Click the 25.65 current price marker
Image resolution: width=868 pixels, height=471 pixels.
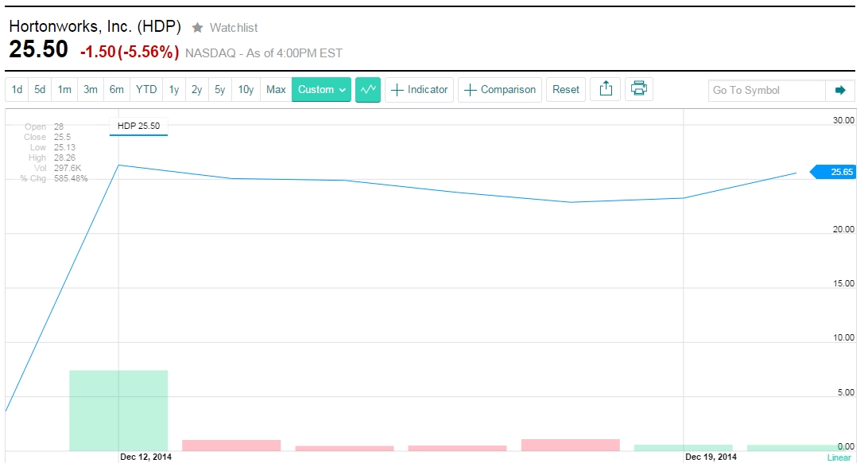coord(833,173)
